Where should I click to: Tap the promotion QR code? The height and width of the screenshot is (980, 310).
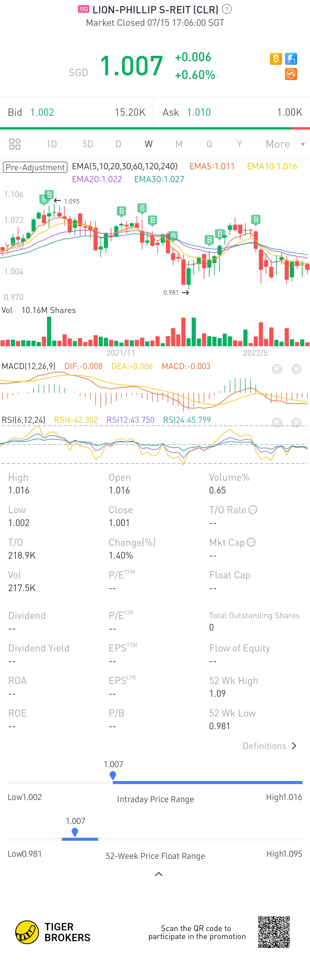pyautogui.click(x=274, y=932)
